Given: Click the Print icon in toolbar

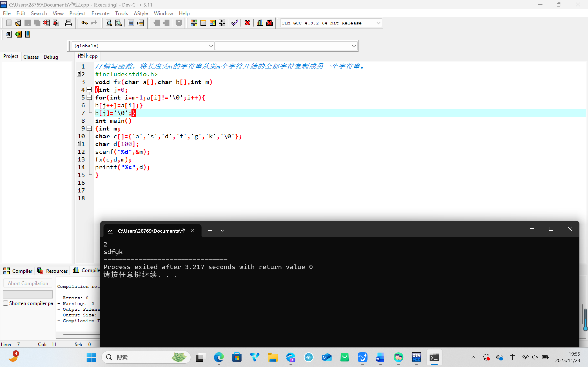Looking at the screenshot, I should (x=69, y=23).
